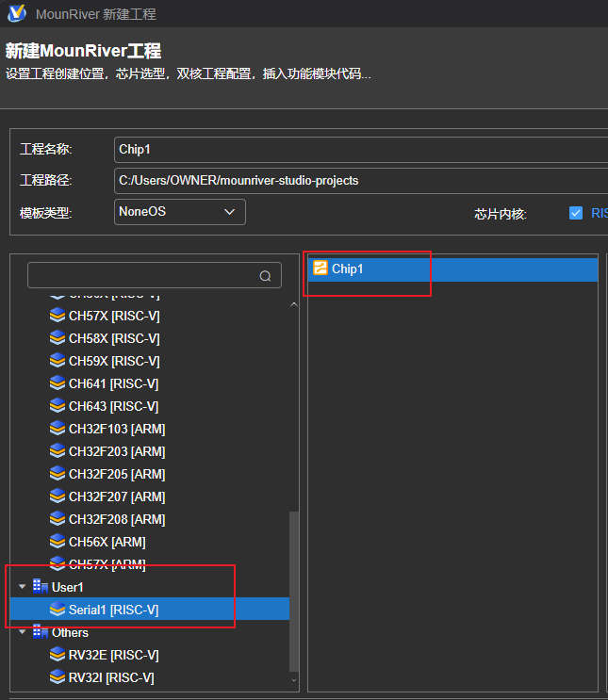The height and width of the screenshot is (700, 608).
Task: Click the chip tree vertical scrollbar thumb
Action: (294, 592)
